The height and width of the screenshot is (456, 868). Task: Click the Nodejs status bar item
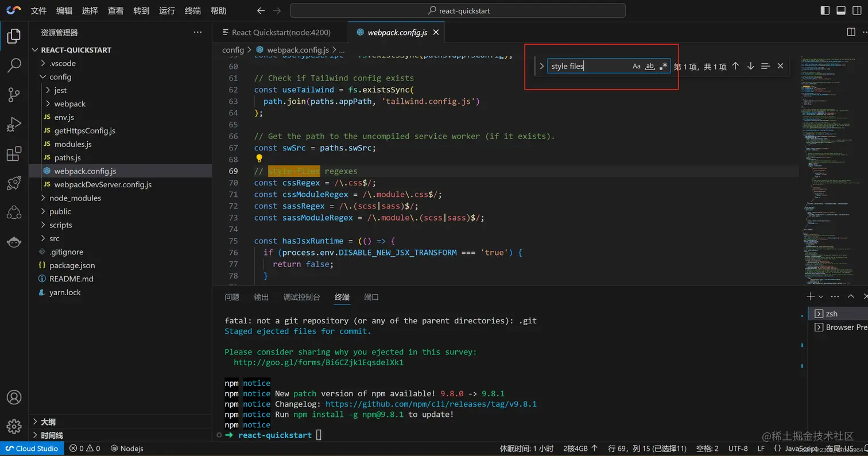coord(127,449)
